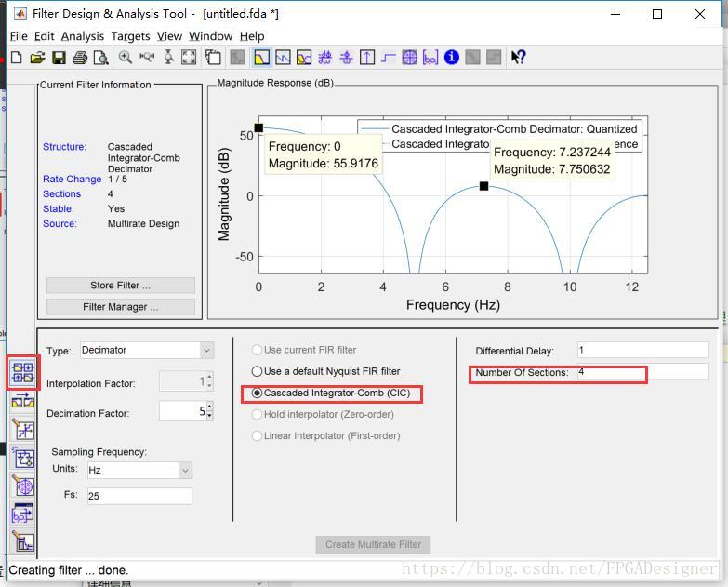Show the Impulse Response plot
The height and width of the screenshot is (587, 728).
point(367,57)
